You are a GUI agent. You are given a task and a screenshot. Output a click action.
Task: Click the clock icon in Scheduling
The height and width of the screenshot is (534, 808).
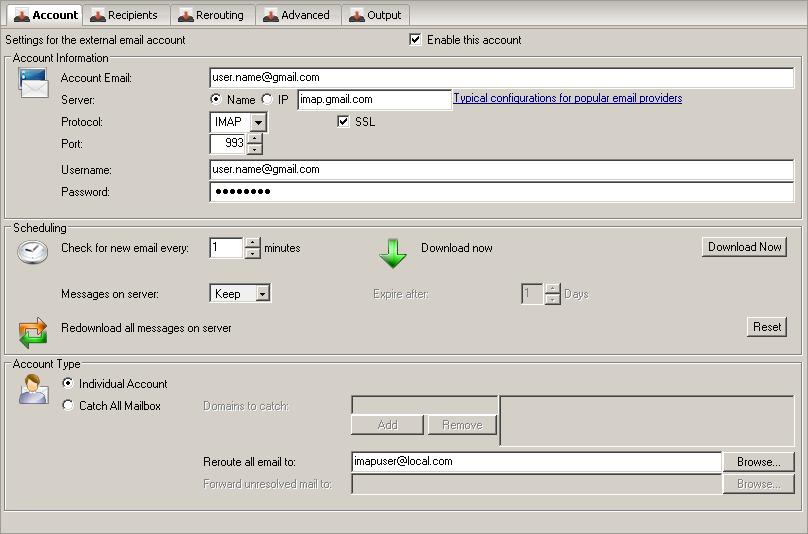(33, 253)
